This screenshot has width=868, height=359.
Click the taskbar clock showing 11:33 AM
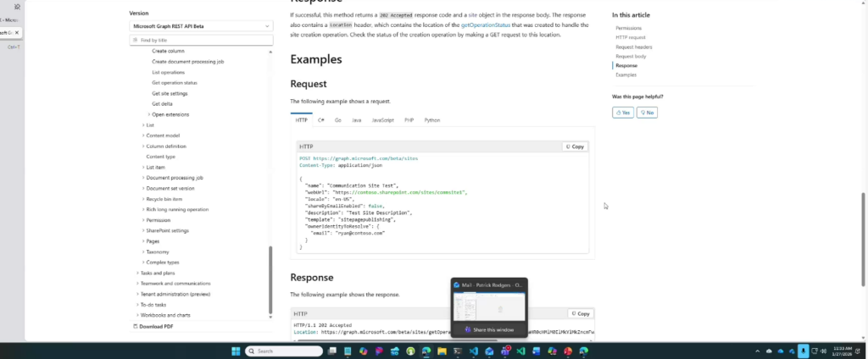tap(841, 351)
